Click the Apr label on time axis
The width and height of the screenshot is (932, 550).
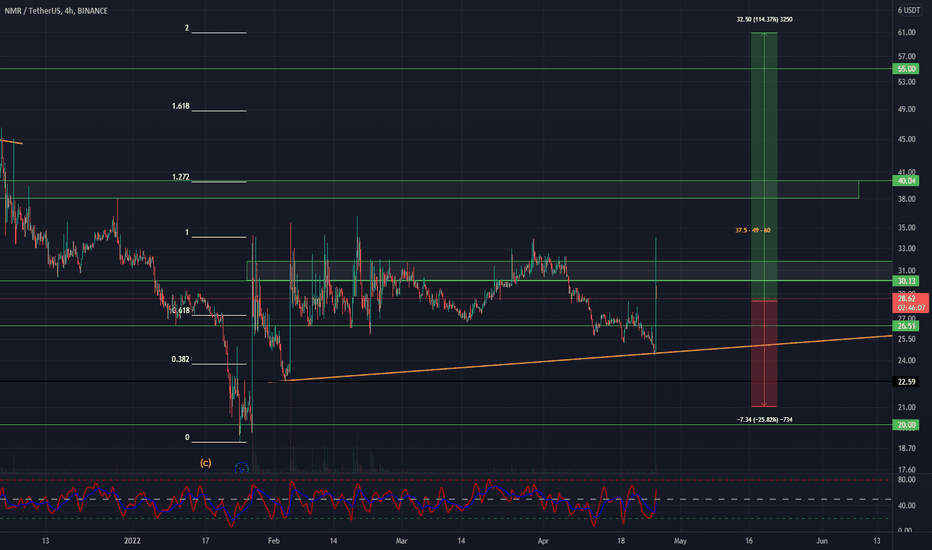[x=543, y=540]
